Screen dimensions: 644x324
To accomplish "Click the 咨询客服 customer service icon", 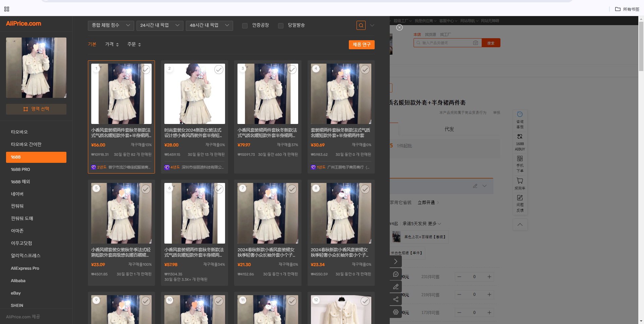I will (x=520, y=120).
